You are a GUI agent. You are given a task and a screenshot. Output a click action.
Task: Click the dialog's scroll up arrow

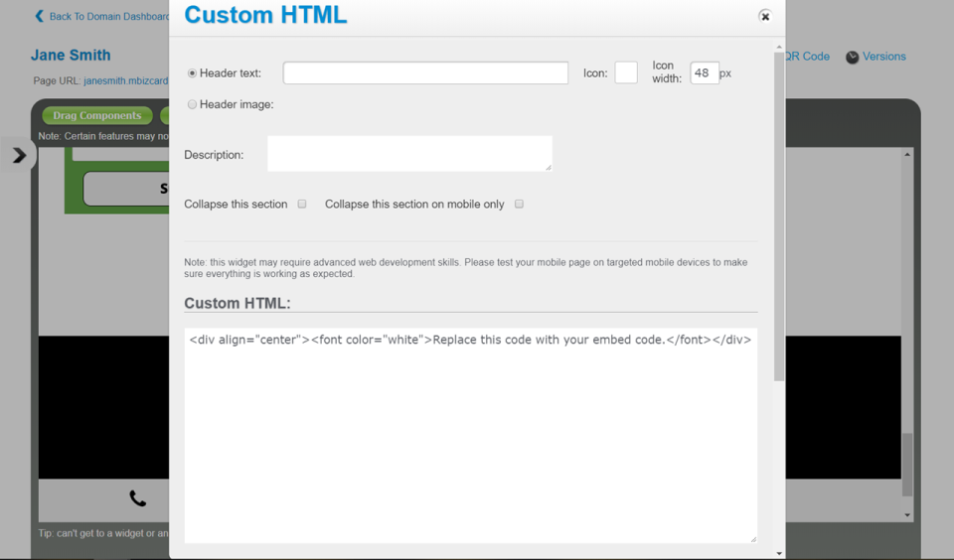[x=779, y=47]
